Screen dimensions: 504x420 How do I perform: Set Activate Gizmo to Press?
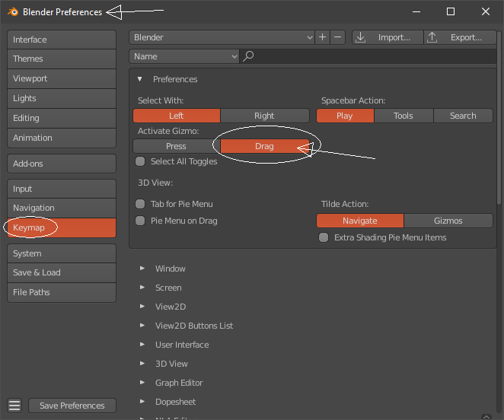coord(177,146)
